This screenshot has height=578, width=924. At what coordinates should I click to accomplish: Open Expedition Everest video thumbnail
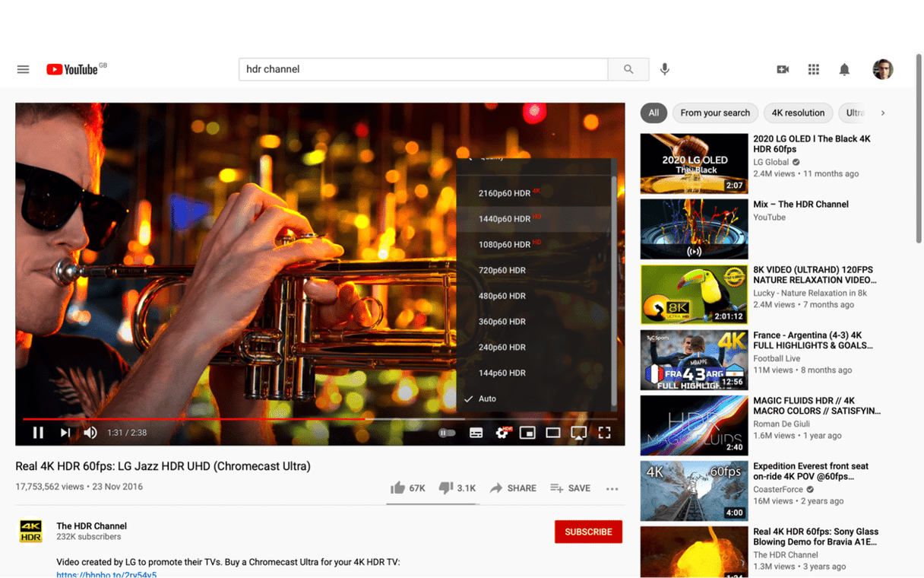coord(694,491)
